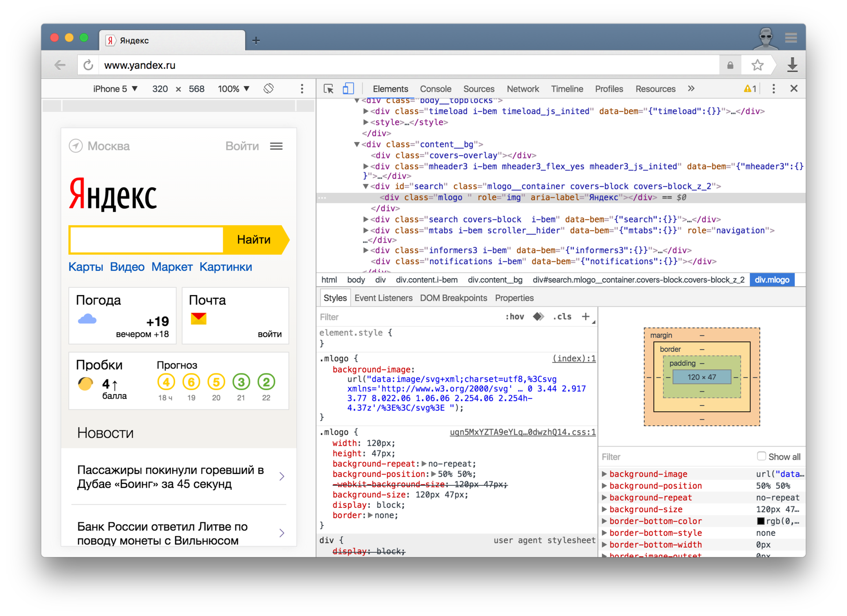Enable the Event Listeners breakpoints toggle
The image size is (847, 616).
[383, 297]
